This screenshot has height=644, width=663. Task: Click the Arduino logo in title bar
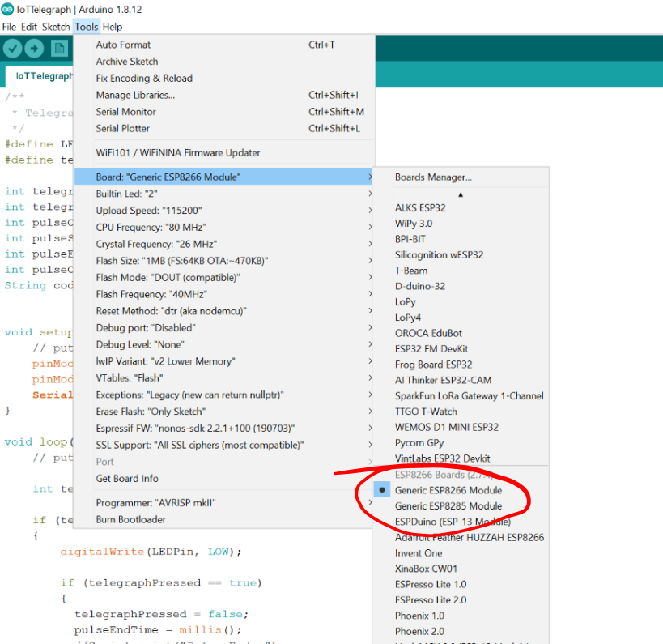coord(7,9)
